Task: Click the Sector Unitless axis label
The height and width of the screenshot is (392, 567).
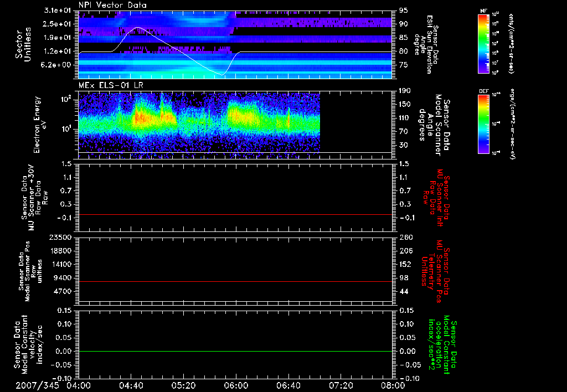Action: (x=23, y=44)
